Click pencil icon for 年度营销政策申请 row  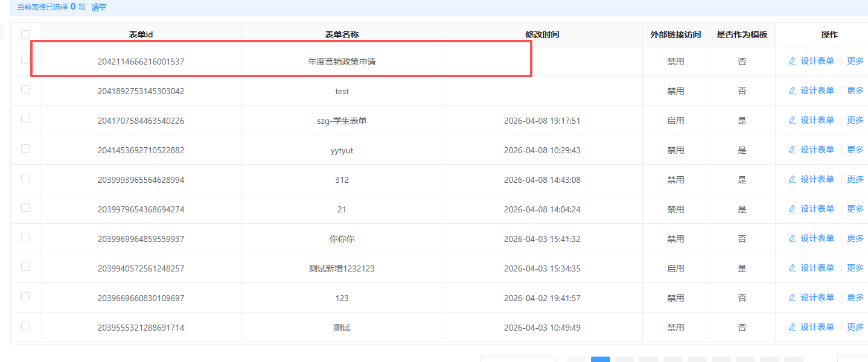coord(793,61)
